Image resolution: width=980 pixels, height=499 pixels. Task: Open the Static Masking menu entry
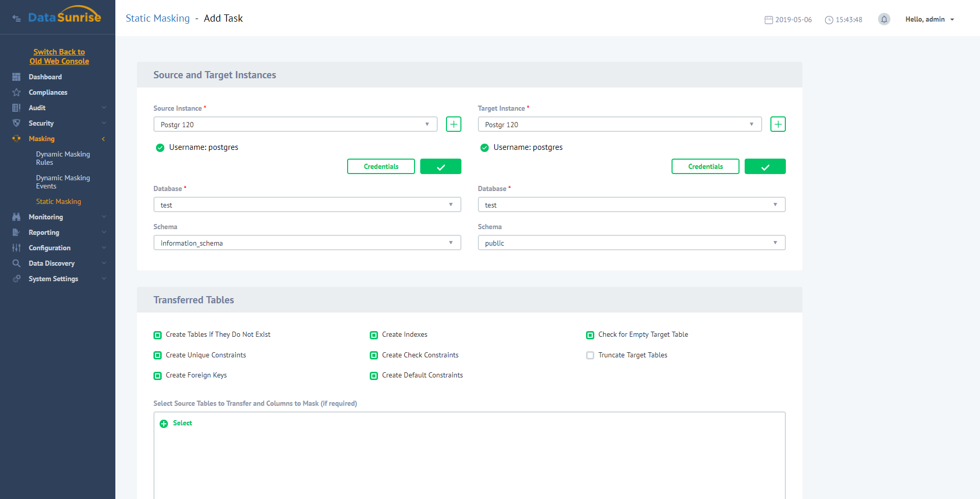point(58,201)
